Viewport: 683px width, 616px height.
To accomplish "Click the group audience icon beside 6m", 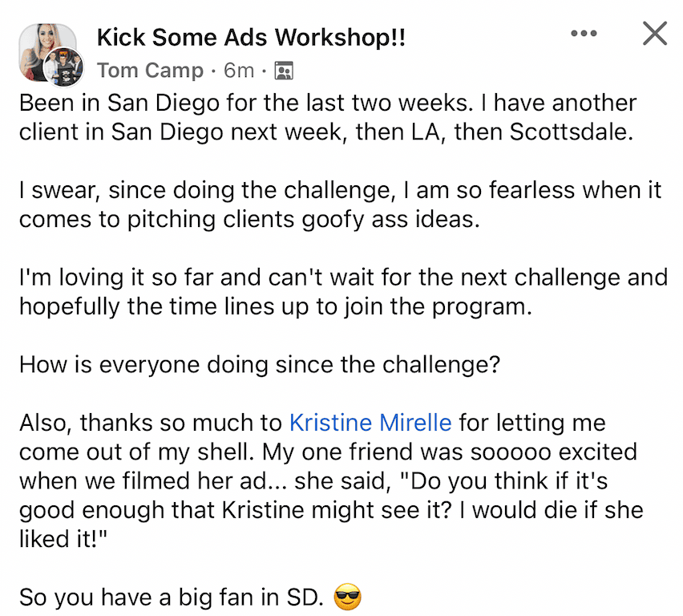I will pyautogui.click(x=284, y=71).
